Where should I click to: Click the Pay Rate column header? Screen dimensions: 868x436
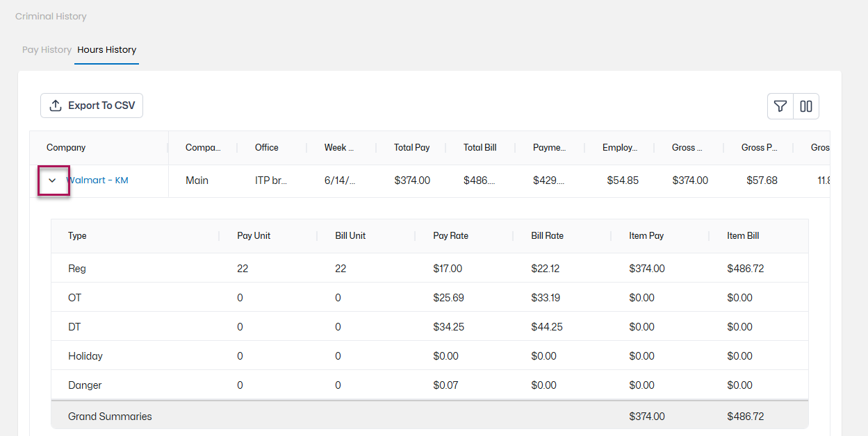point(451,236)
